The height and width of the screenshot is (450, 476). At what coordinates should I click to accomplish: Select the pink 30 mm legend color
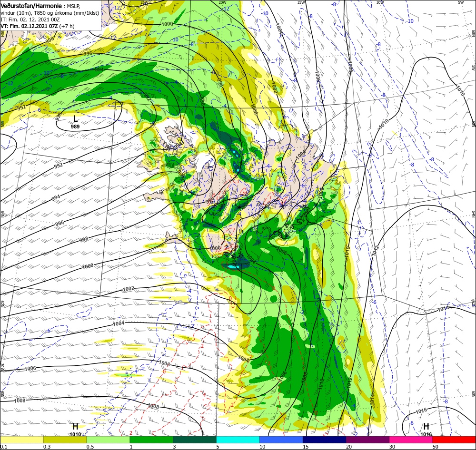(x=411, y=440)
